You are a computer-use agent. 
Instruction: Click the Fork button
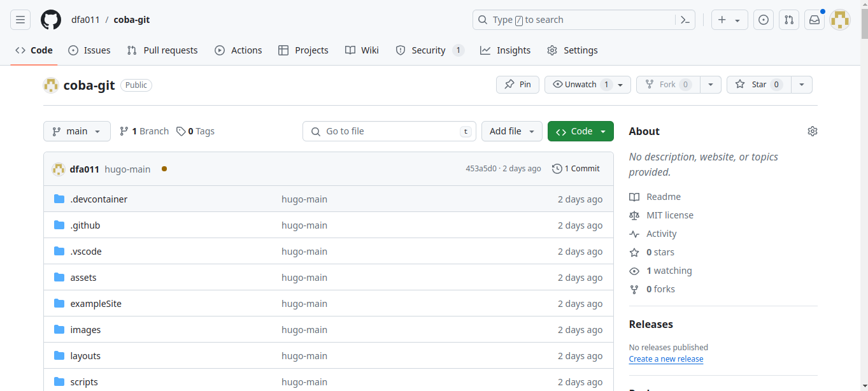tap(668, 85)
